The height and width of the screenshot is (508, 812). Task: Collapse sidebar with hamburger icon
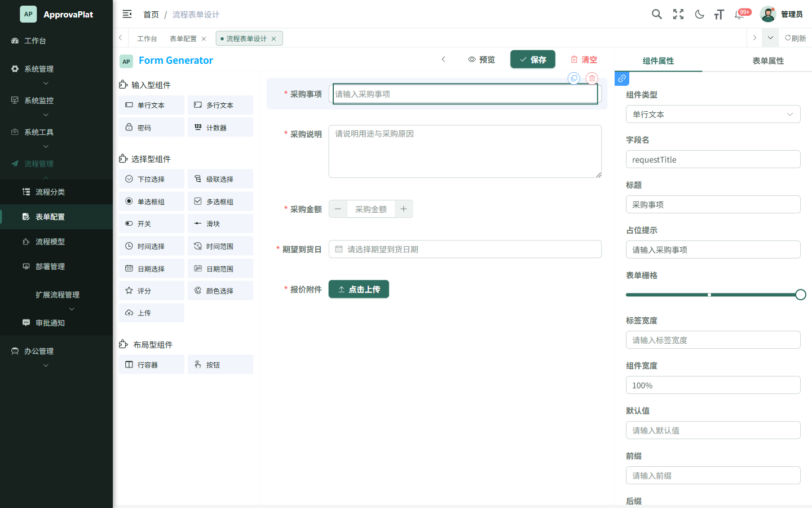[127, 14]
